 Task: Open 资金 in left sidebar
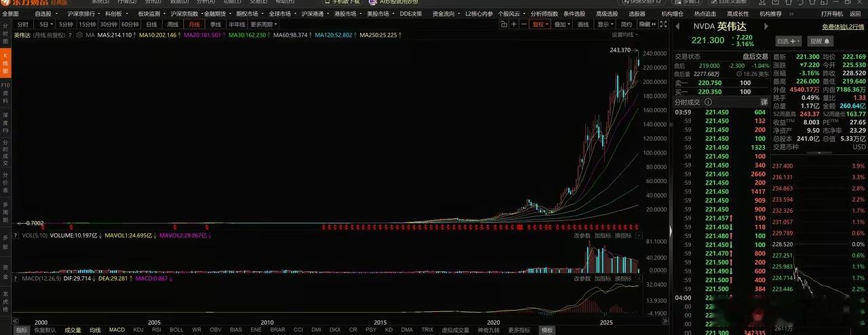5,273
